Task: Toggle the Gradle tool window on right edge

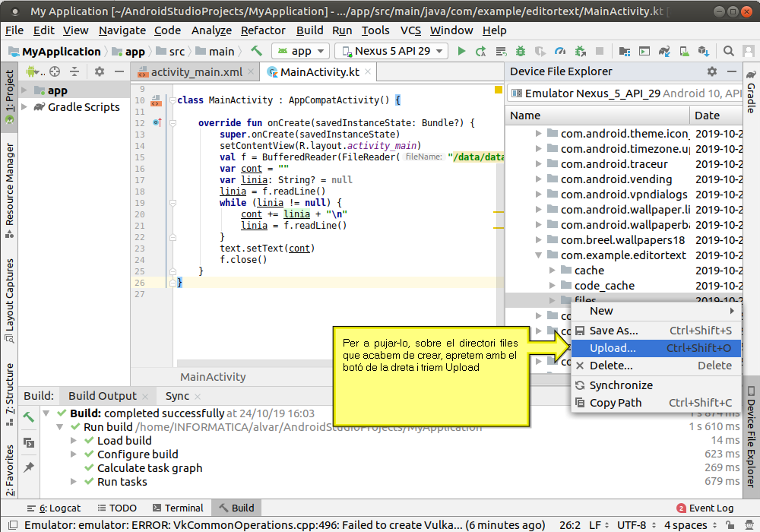Action: [x=751, y=91]
